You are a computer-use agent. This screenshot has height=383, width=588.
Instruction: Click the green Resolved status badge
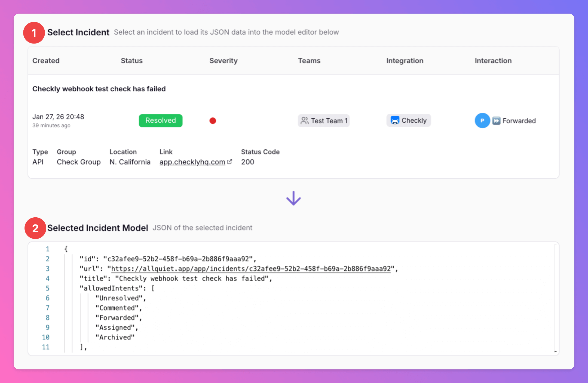160,121
